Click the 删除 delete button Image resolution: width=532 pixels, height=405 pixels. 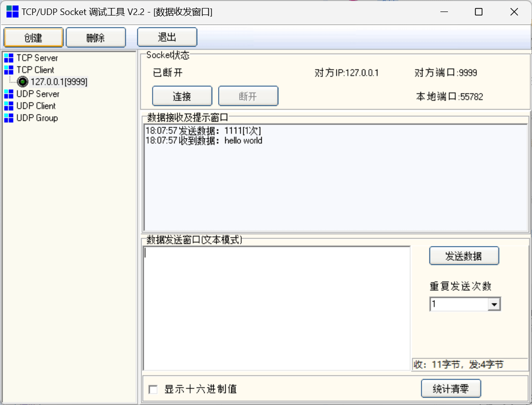point(96,36)
